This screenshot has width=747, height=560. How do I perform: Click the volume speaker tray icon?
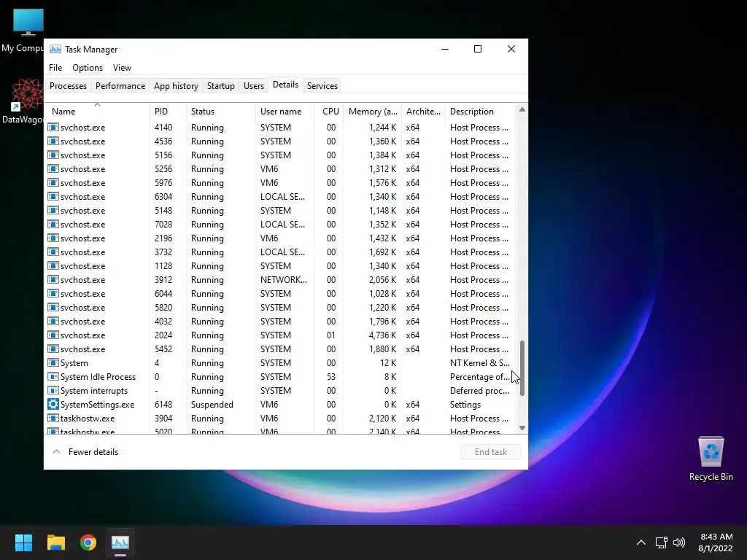point(679,542)
